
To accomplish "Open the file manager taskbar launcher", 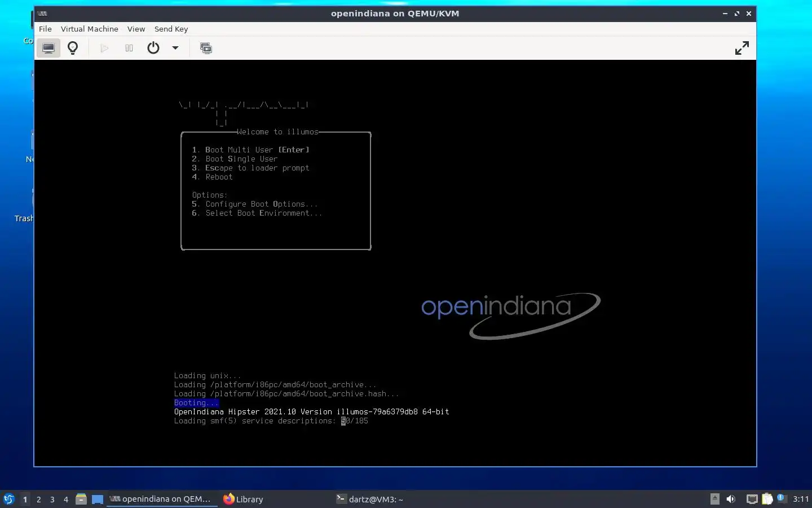I will [81, 499].
